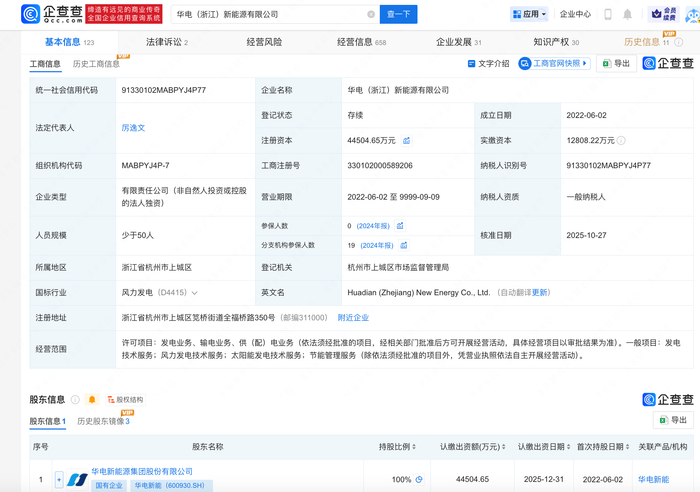Expand 工商官网快照 arrow button
Screen dimensions: 700x492
586,64
